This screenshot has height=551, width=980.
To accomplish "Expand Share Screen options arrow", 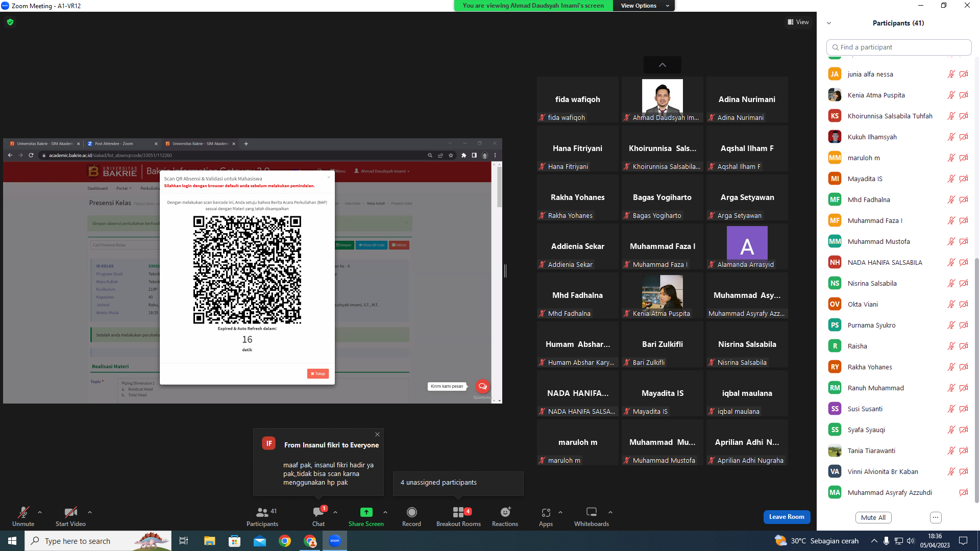I will 385,512.
